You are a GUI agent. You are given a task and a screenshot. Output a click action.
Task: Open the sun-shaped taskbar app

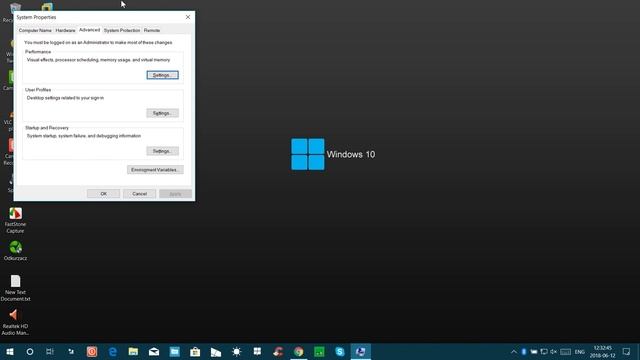236,351
